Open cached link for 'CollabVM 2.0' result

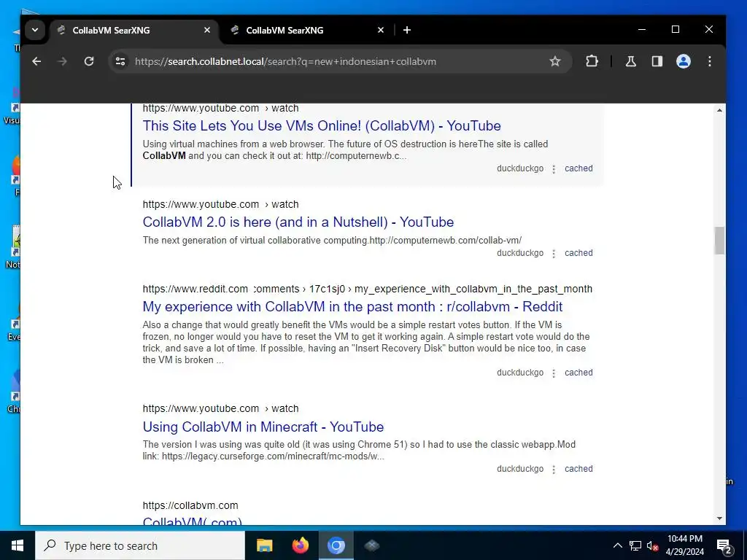click(x=578, y=253)
